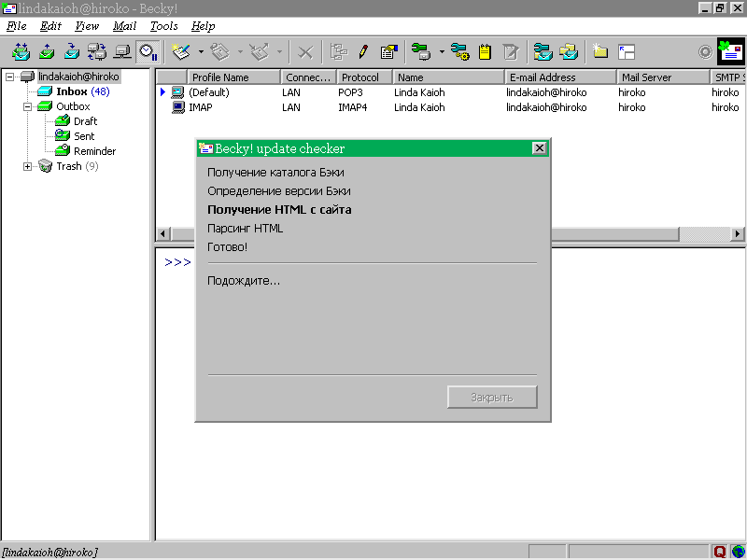This screenshot has height=560, width=747.
Task: Click the thread view tree icon
Action: point(339,51)
